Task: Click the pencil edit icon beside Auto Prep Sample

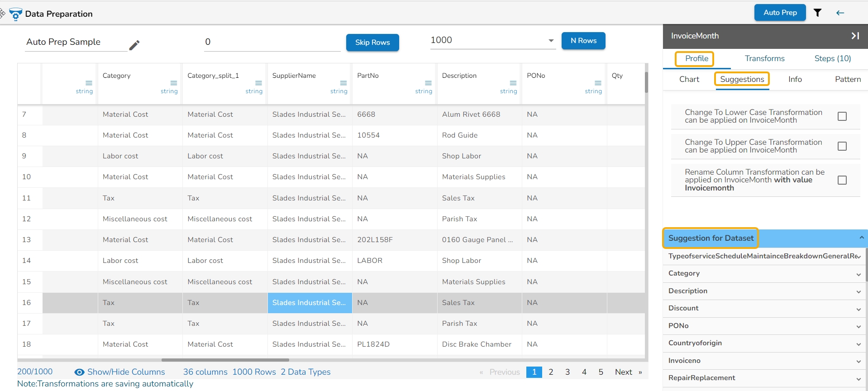Action: click(134, 45)
